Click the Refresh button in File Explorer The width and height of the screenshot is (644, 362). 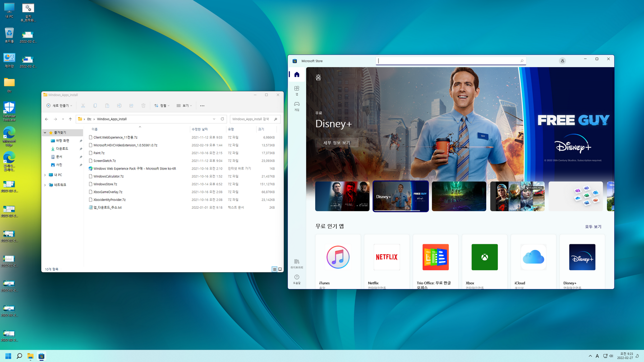click(x=222, y=119)
